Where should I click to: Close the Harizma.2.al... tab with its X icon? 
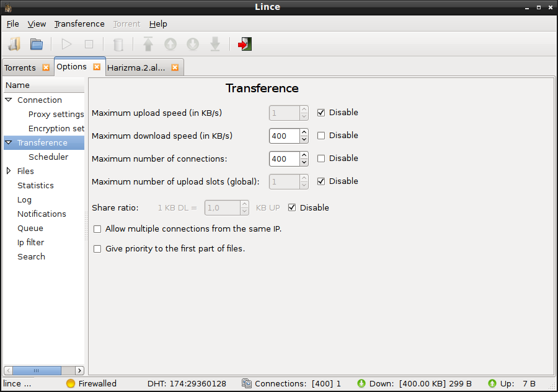175,67
